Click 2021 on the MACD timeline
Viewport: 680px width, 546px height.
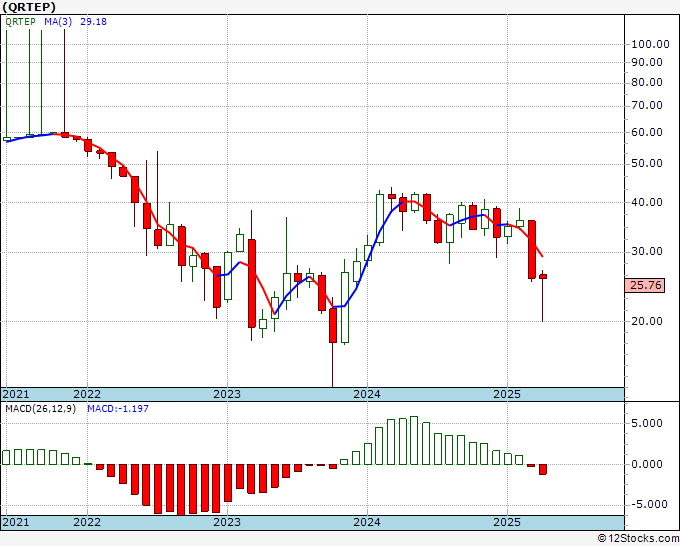(x=16, y=522)
